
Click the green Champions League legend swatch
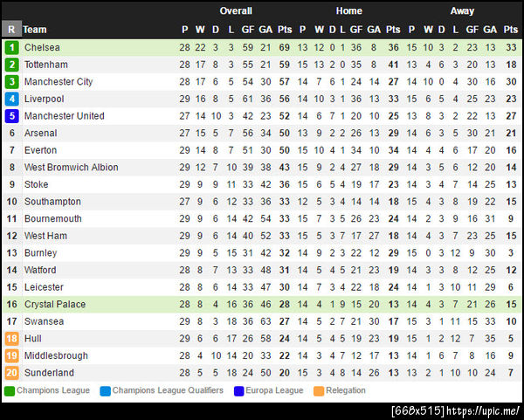pyautogui.click(x=10, y=390)
